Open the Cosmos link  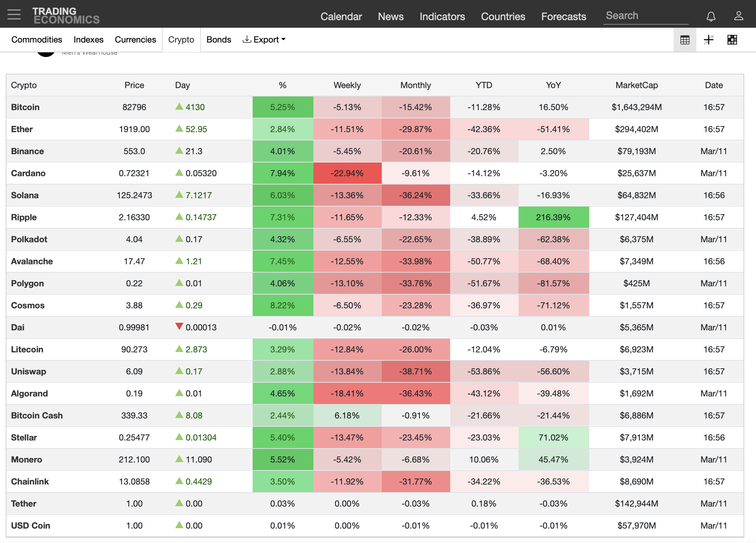28,305
